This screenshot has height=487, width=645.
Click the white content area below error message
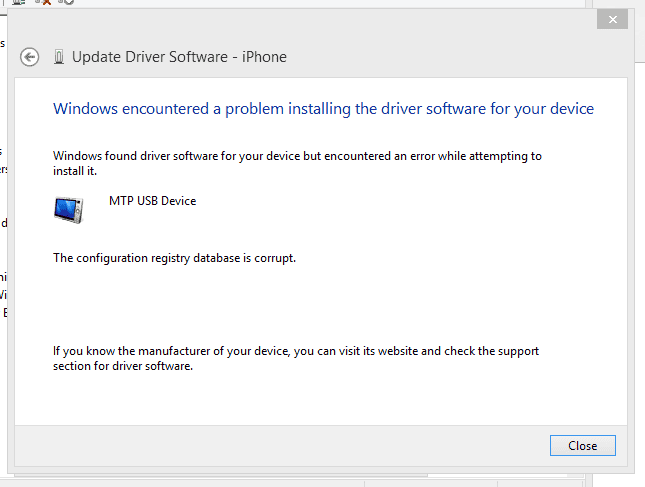pos(321,304)
